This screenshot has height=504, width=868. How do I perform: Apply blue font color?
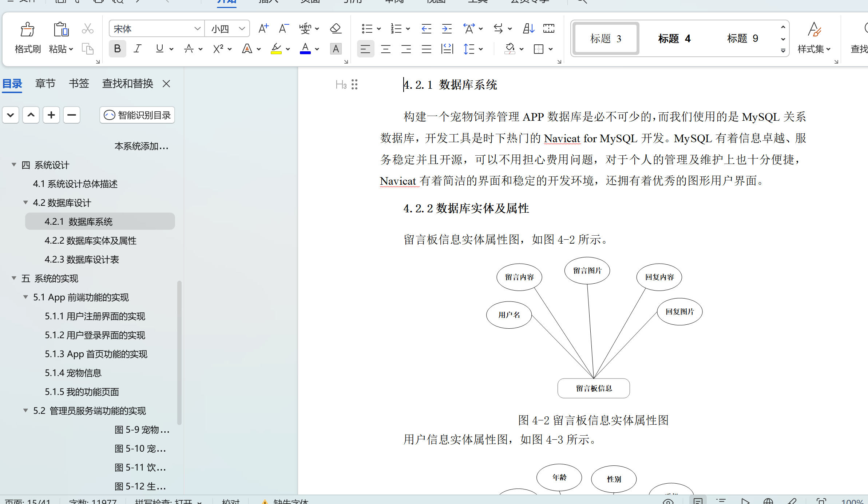pyautogui.click(x=305, y=49)
